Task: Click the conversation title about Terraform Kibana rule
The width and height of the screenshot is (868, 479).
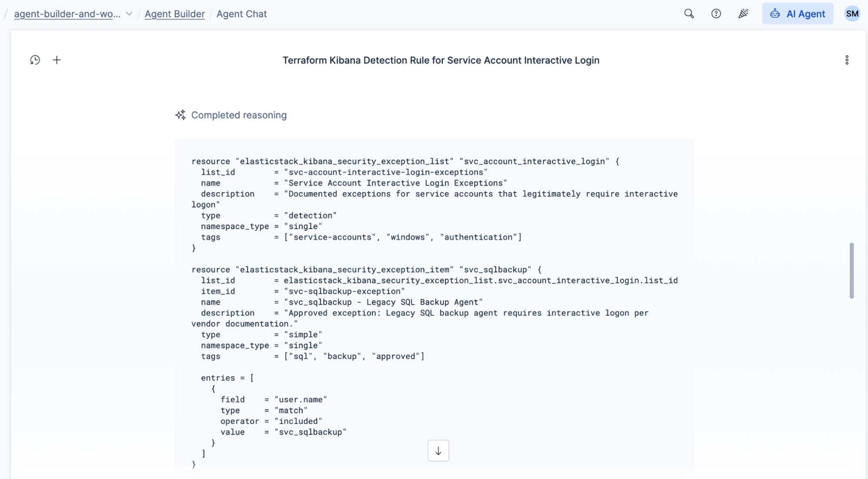Action: [x=441, y=60]
